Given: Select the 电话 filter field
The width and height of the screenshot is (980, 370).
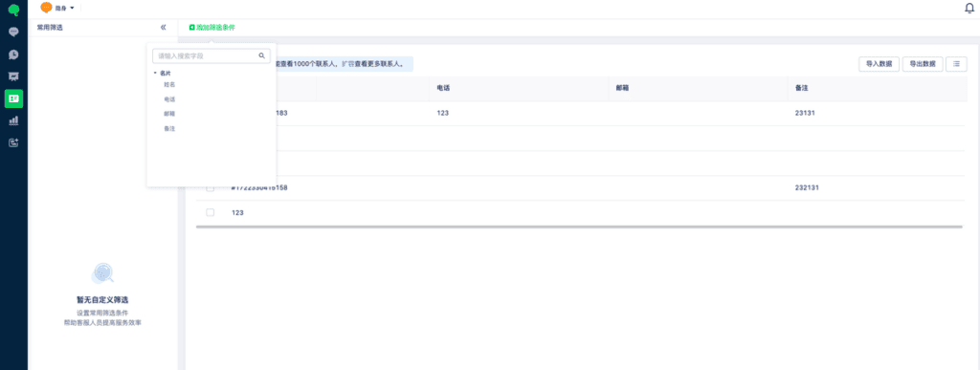Looking at the screenshot, I should pyautogui.click(x=169, y=99).
